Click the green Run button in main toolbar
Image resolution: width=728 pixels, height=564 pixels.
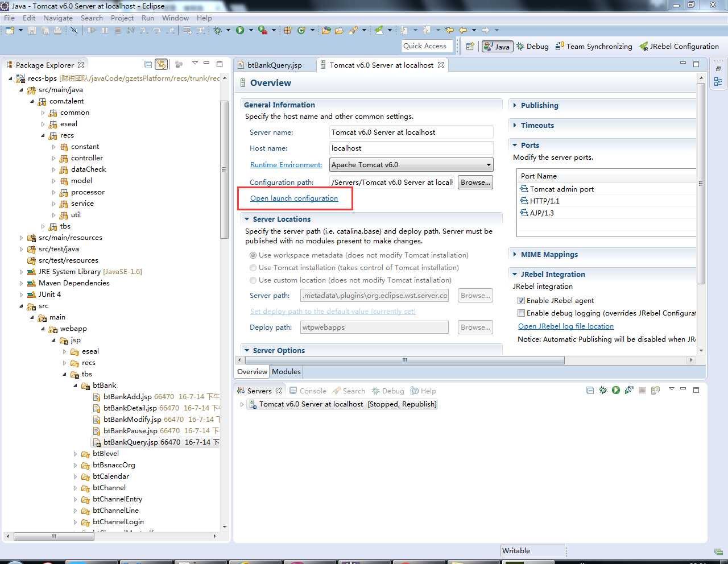point(240,30)
